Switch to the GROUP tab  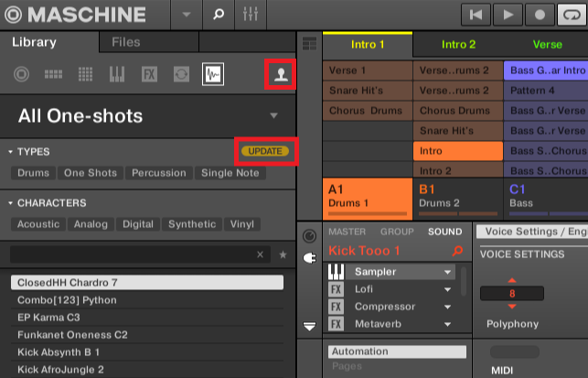[x=397, y=232]
